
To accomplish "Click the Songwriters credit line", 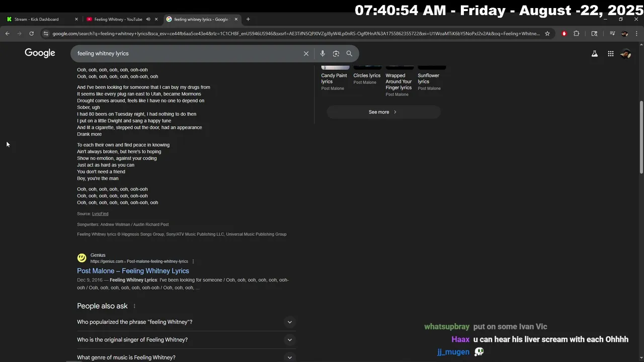I will pyautogui.click(x=123, y=225).
